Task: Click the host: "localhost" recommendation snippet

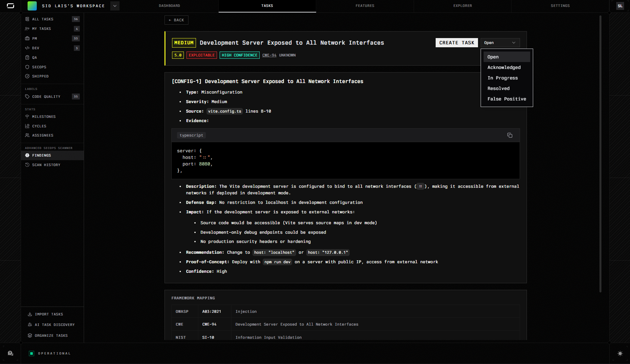Action: point(274,252)
